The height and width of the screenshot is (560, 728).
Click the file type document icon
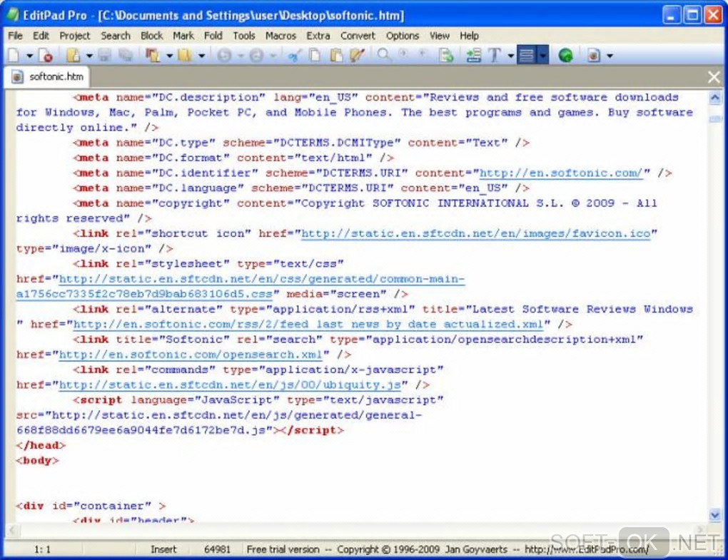[x=593, y=56]
